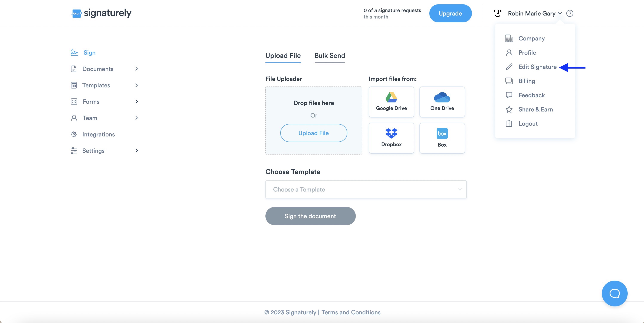Click the Logout door icon
Image resolution: width=644 pixels, height=323 pixels.
tap(509, 124)
